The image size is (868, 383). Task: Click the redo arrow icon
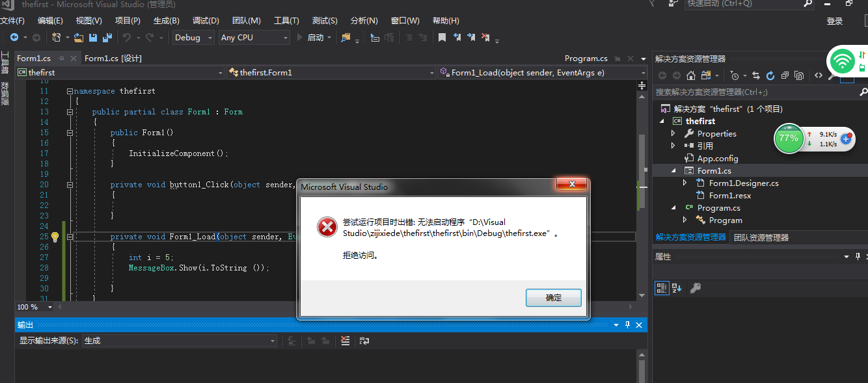(x=150, y=38)
